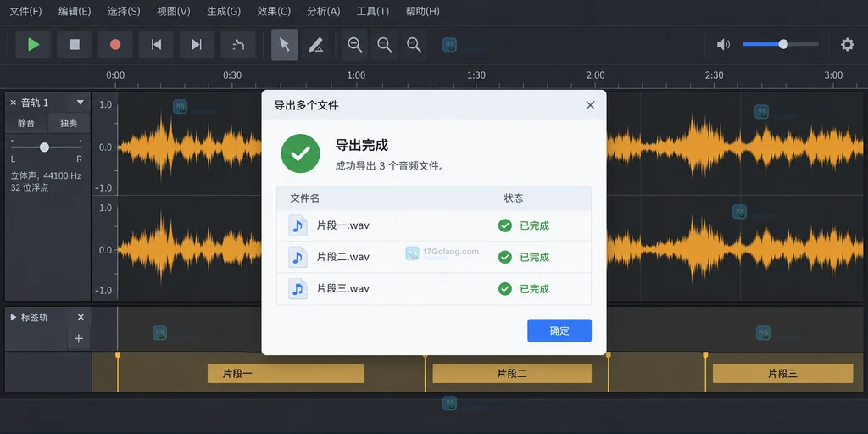868x434 pixels.
Task: Skip to start of track
Action: (x=156, y=45)
